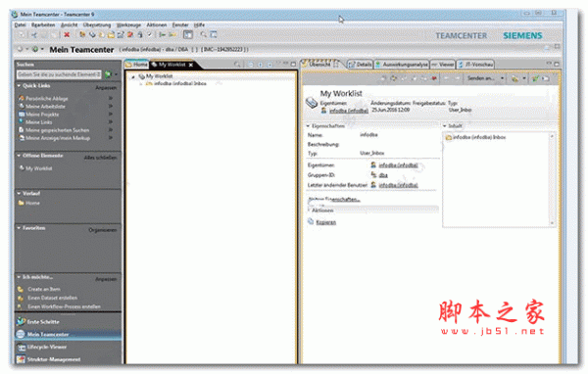Click the green forward navigation icon near title

[x=34, y=49]
